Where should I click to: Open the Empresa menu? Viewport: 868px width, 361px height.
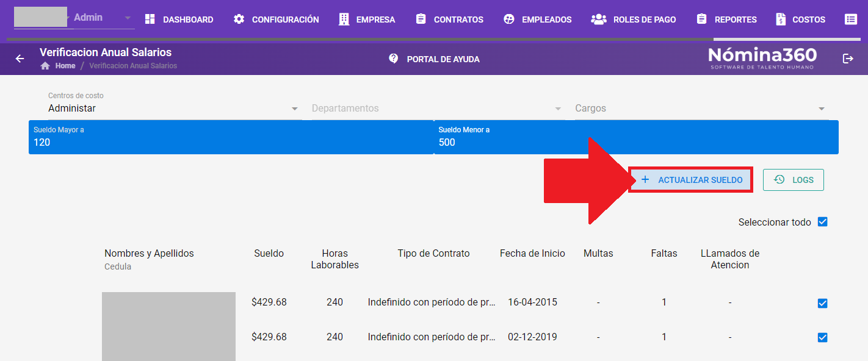(367, 20)
